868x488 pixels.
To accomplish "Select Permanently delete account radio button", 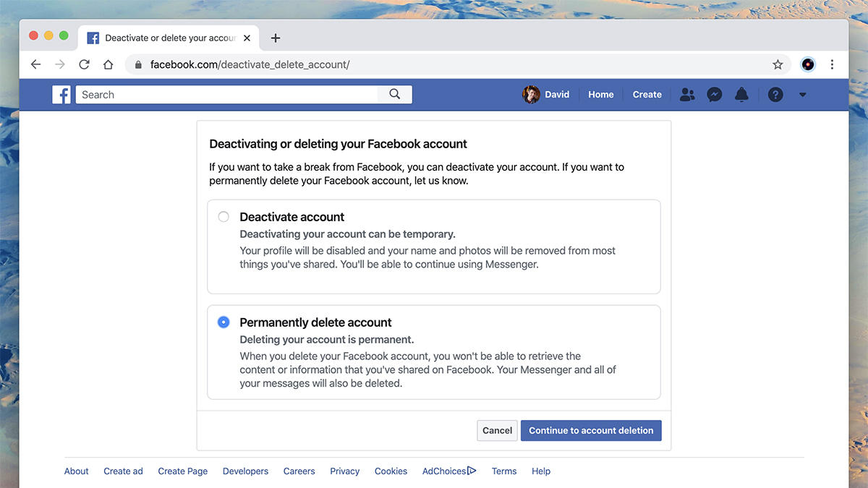I will pyautogui.click(x=224, y=322).
